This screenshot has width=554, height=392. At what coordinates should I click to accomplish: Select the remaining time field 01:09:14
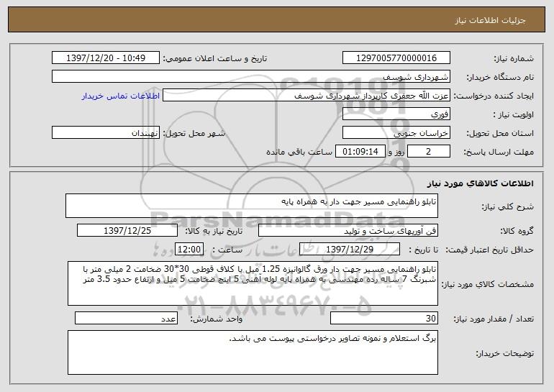[x=360, y=152]
